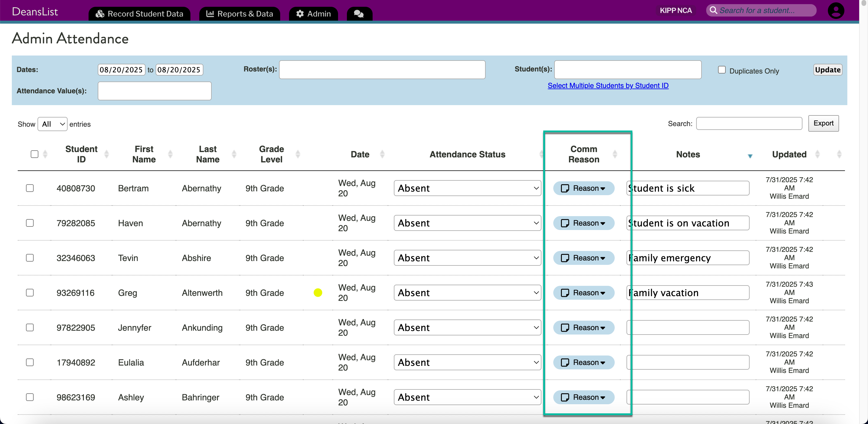Viewport: 868px width, 424px height.
Task: Expand Bertram's Reason dropdown
Action: click(584, 188)
